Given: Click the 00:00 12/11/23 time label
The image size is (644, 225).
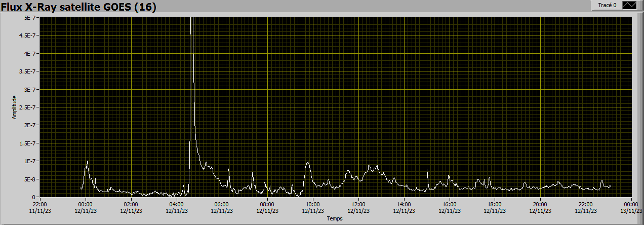Looking at the screenshot, I should tap(86, 207).
